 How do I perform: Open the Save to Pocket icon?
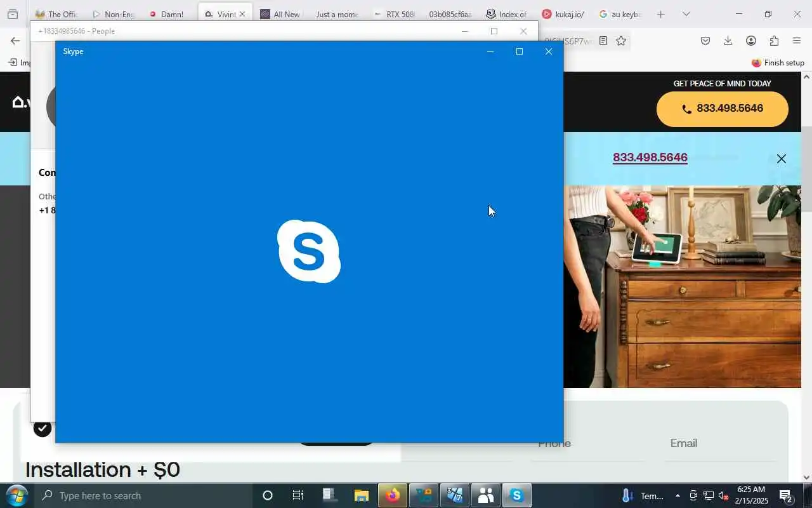(705, 41)
